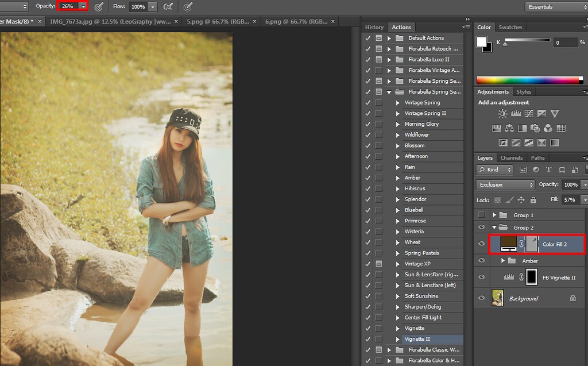Hide the Background layer with its eye icon
The height and width of the screenshot is (366, 588).
click(x=482, y=298)
